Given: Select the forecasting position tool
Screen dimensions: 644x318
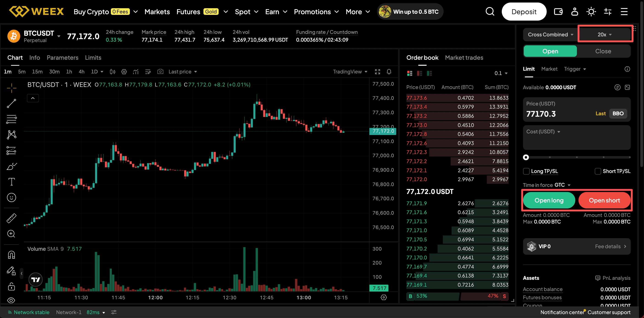Looking at the screenshot, I should coord(11,151).
